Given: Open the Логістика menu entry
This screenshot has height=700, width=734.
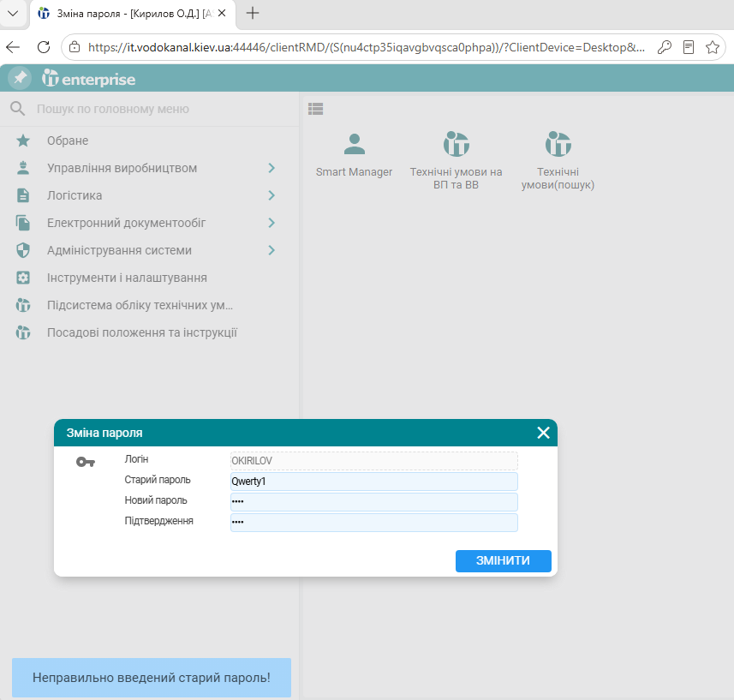Looking at the screenshot, I should click(149, 195).
